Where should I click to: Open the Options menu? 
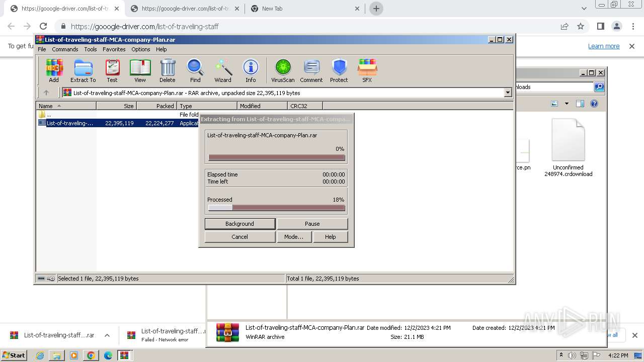(x=141, y=49)
